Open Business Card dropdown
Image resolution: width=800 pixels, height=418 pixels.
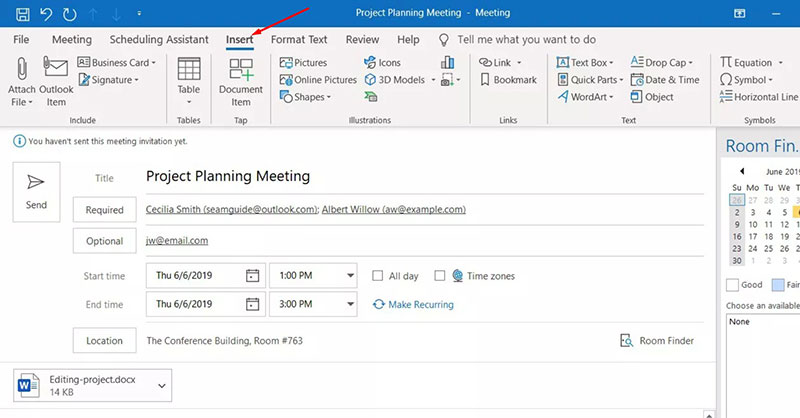click(116, 62)
